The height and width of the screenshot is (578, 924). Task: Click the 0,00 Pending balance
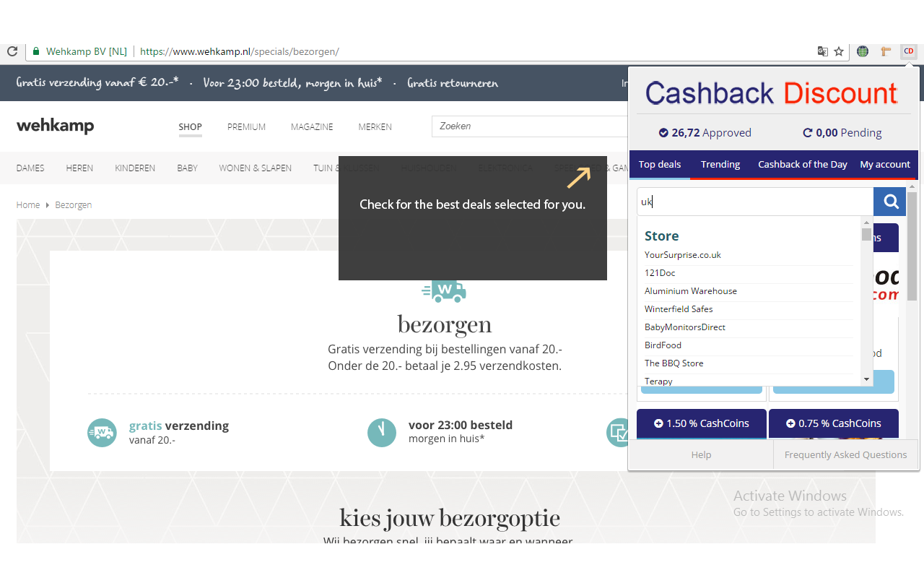pos(842,133)
